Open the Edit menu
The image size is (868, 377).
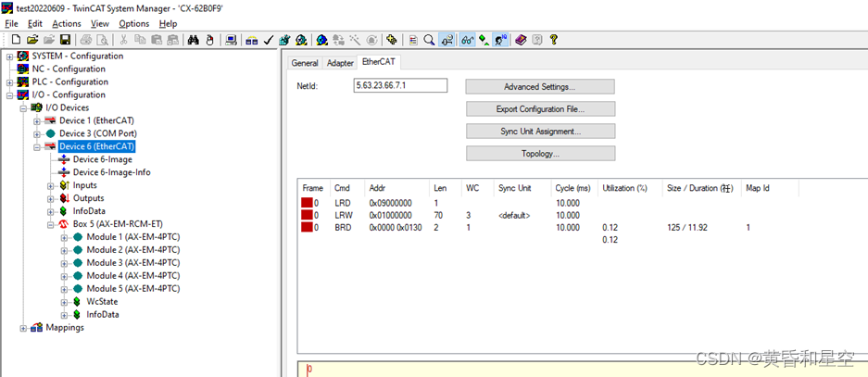(x=35, y=24)
